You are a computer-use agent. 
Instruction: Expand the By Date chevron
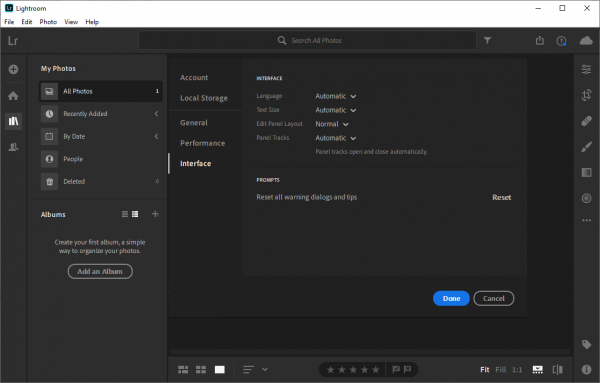tap(157, 136)
